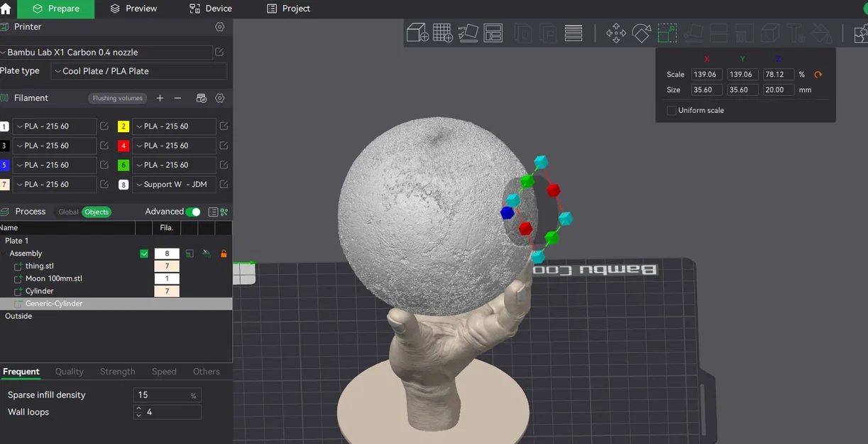Select the Lay on face tool
The image size is (868, 444).
pyautogui.click(x=693, y=33)
